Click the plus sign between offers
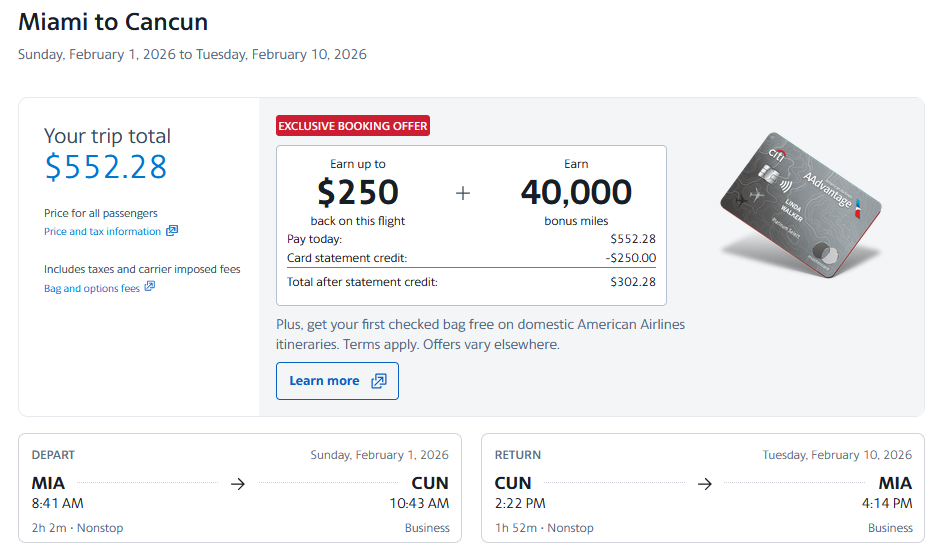 click(462, 193)
